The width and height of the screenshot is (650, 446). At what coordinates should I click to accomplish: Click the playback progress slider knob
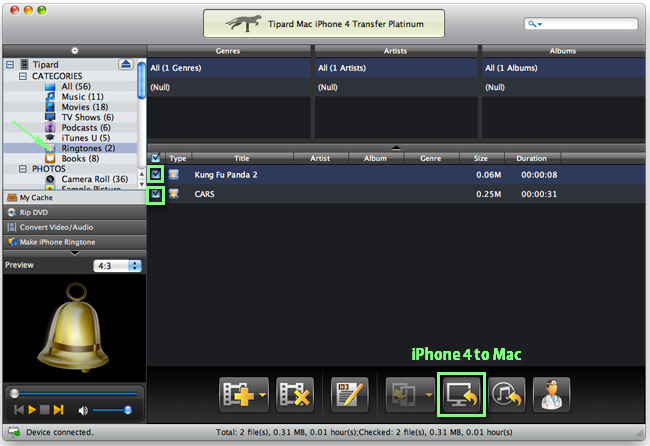[15, 393]
